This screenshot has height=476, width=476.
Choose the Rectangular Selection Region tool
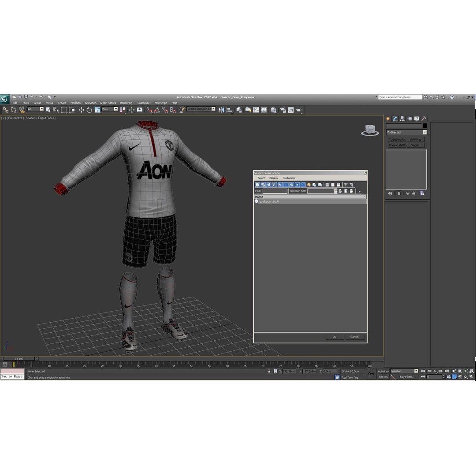coord(64,110)
